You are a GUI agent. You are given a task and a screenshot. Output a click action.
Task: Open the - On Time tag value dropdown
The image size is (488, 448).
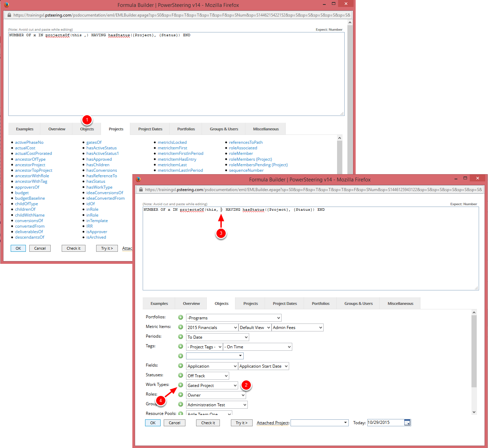(258, 347)
